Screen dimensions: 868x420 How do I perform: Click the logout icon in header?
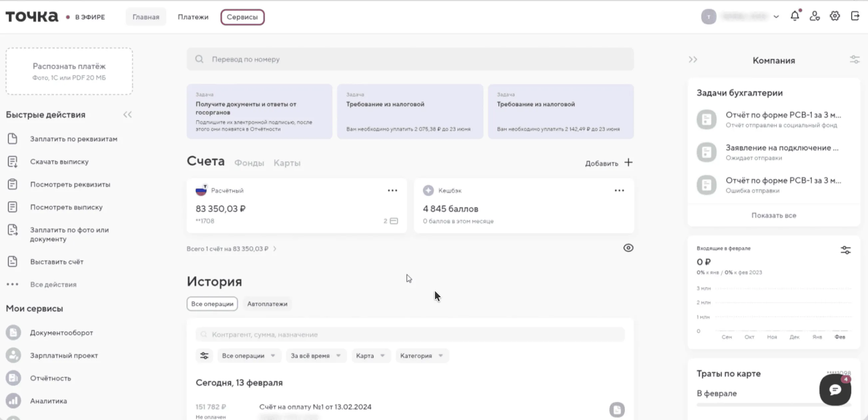click(855, 16)
